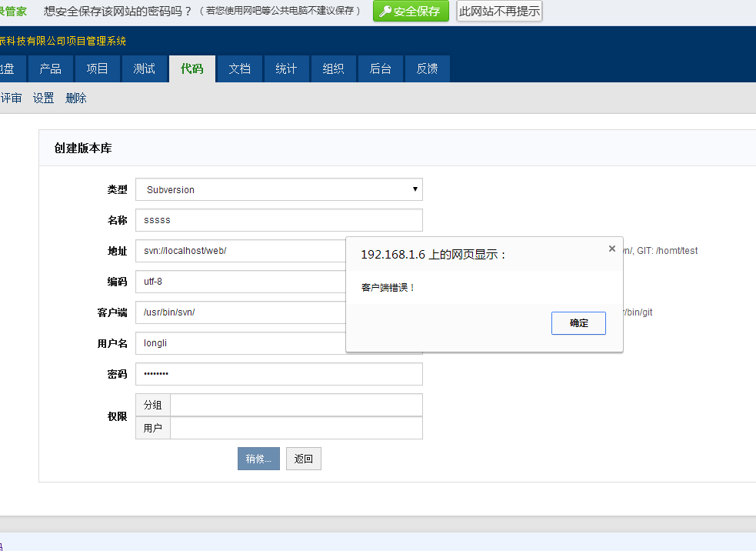Click the 删除 submenu link
756x551 pixels.
point(75,98)
